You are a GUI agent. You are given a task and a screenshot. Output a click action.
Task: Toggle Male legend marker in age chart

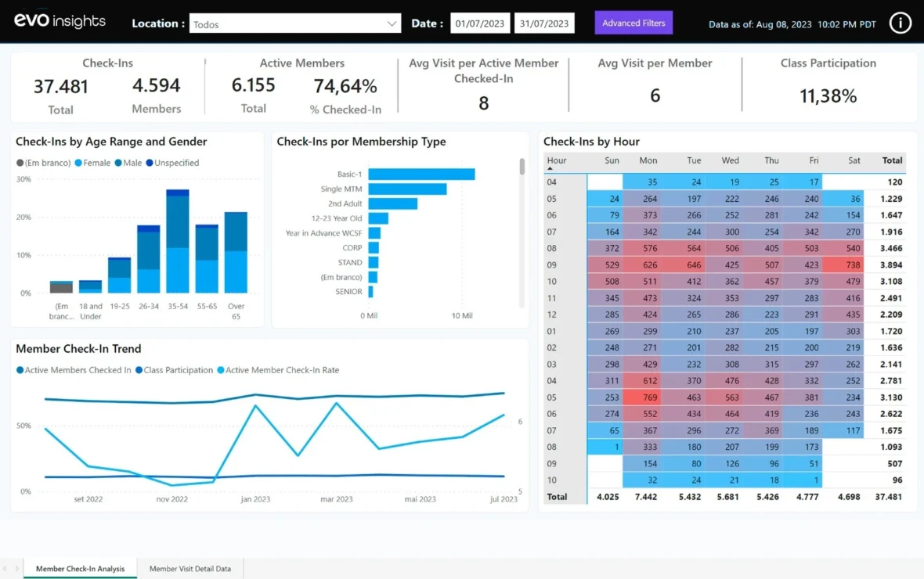pyautogui.click(x=118, y=163)
